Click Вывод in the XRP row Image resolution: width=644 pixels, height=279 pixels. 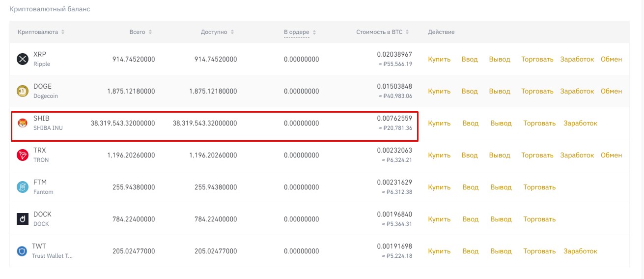(500, 59)
